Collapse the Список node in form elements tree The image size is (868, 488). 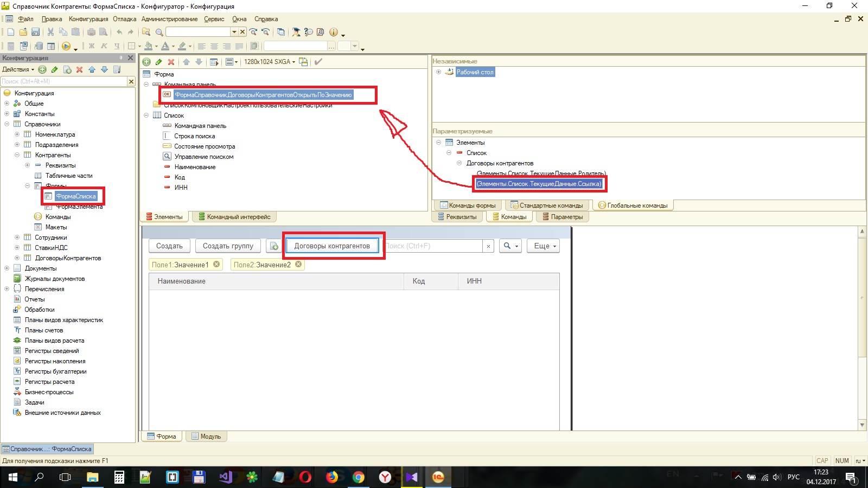point(146,115)
